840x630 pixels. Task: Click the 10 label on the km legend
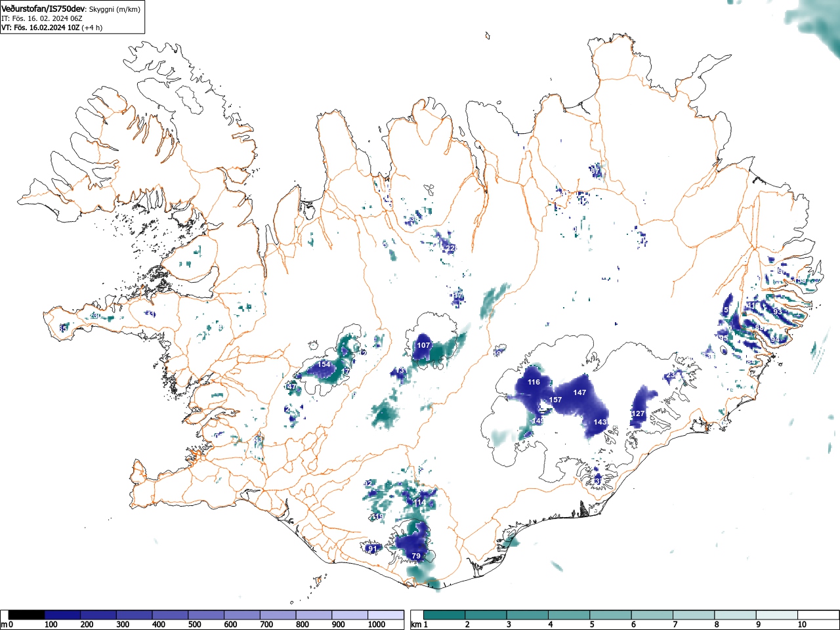tap(802, 625)
